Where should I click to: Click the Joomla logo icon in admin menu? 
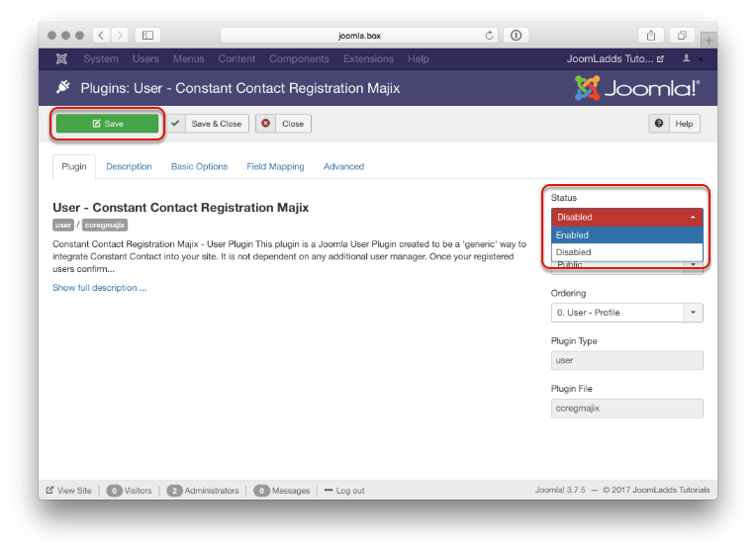61,58
